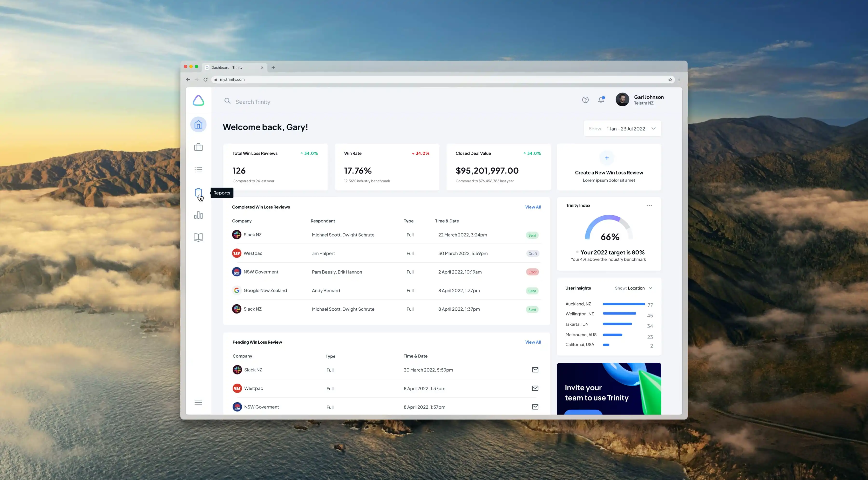Click the Westpac logo in completed reviews

pos(237,253)
